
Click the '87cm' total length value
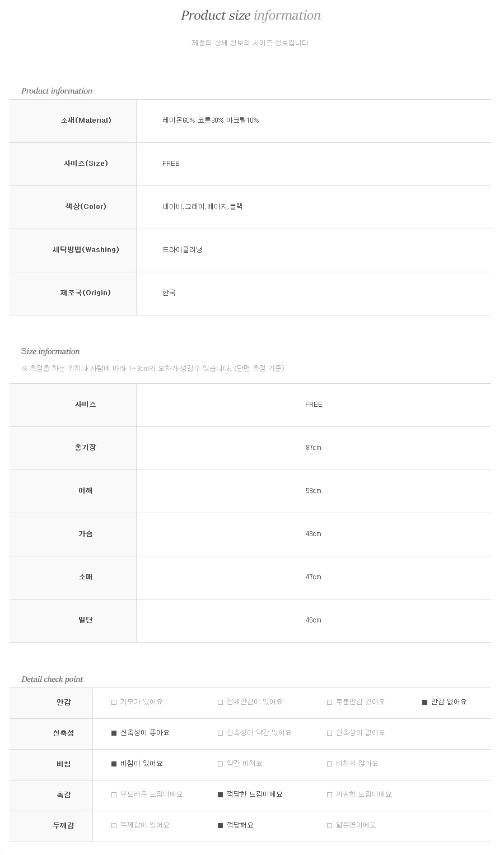click(314, 448)
